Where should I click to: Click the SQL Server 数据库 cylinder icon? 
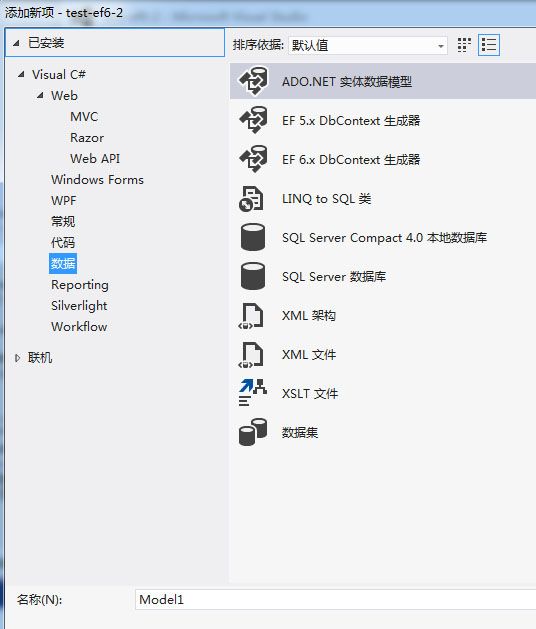(253, 276)
